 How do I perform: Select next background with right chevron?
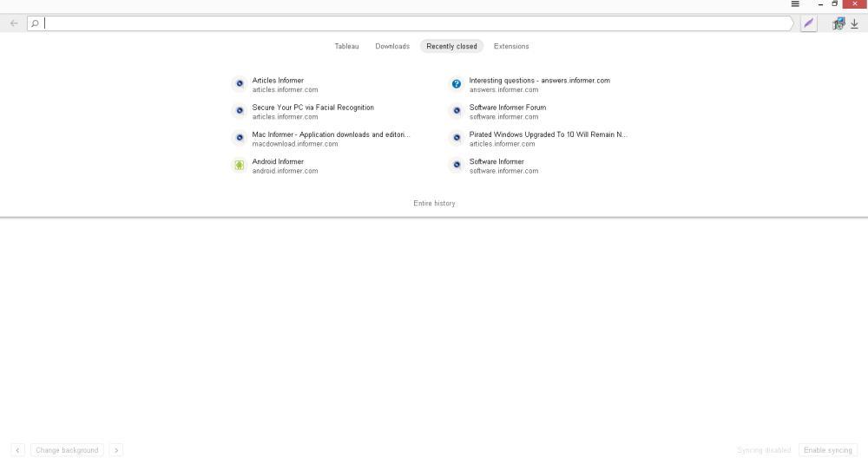point(116,450)
